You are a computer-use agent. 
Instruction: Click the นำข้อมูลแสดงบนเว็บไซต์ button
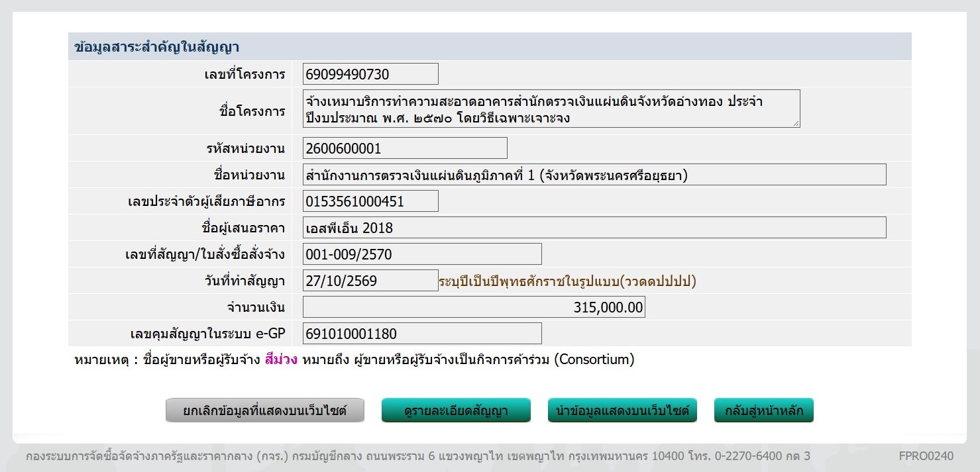click(x=622, y=410)
